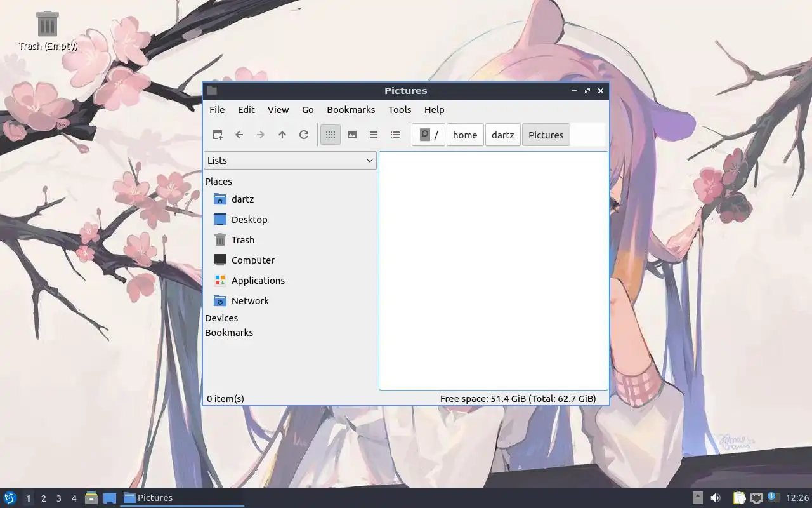Open the Bookmarks menu

pyautogui.click(x=351, y=110)
